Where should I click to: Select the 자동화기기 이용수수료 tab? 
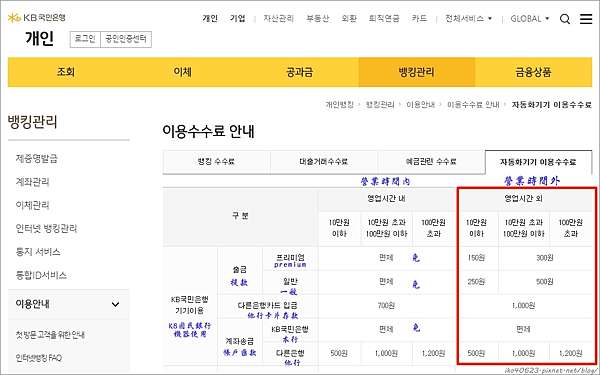(x=538, y=162)
